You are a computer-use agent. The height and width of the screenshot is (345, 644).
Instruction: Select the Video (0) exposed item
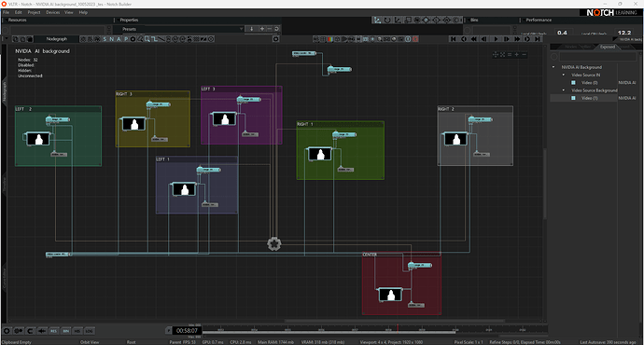[589, 83]
